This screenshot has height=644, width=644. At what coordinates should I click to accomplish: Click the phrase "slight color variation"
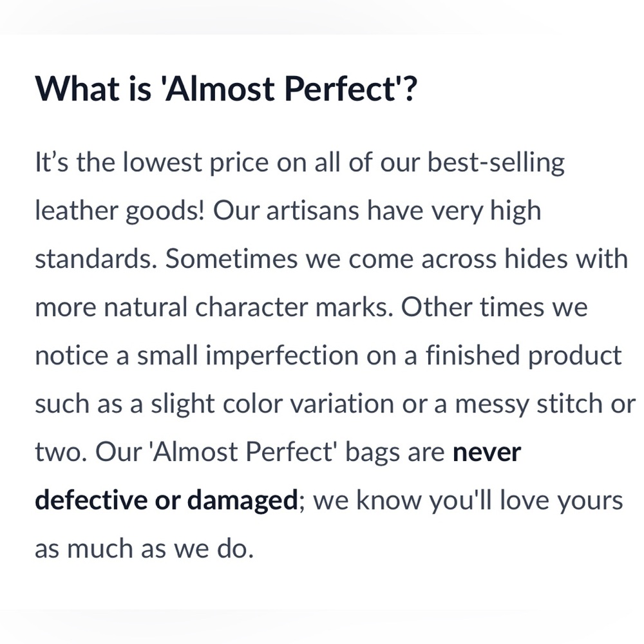point(272,404)
